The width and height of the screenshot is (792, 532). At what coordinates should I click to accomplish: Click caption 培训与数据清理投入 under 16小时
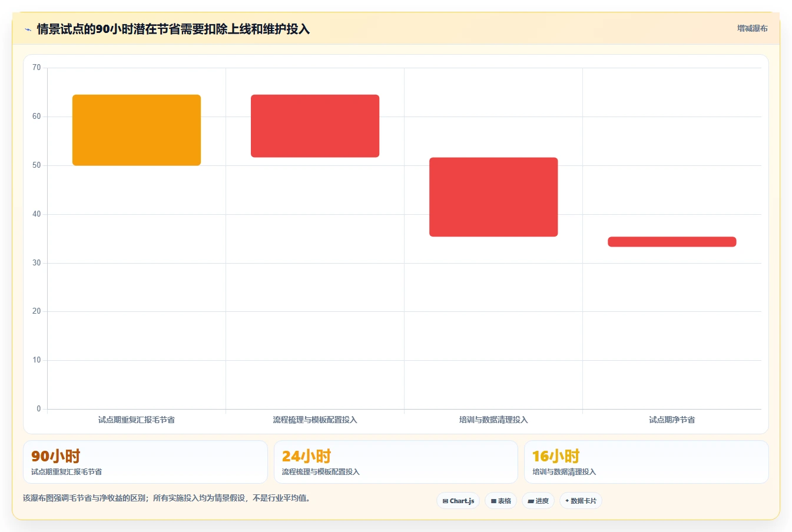point(564,472)
